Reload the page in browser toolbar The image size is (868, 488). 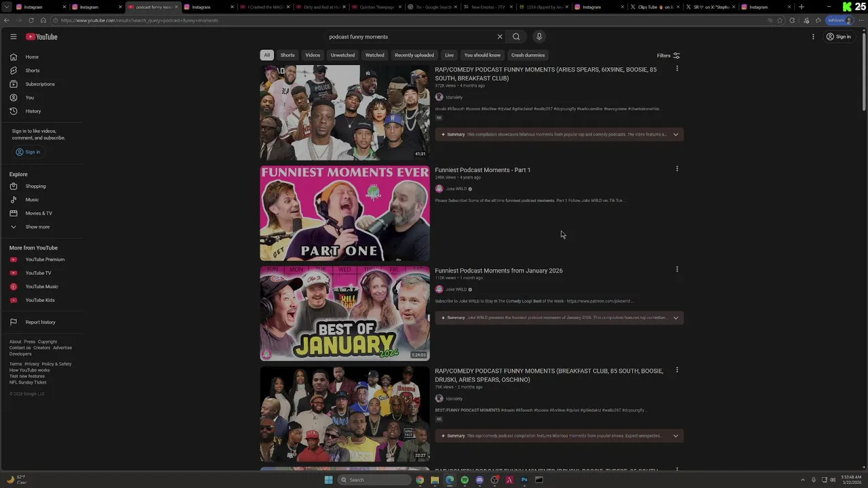pyautogui.click(x=31, y=20)
